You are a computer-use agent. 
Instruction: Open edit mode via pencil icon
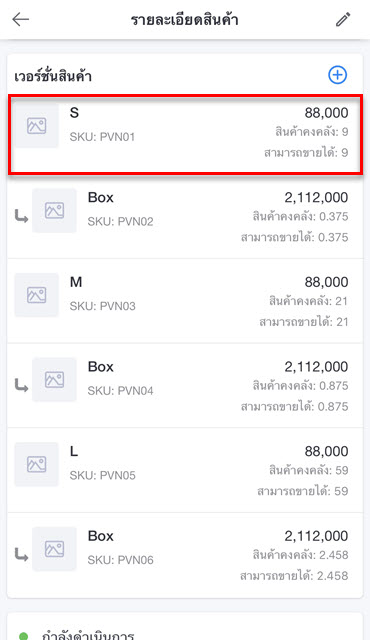pyautogui.click(x=343, y=19)
